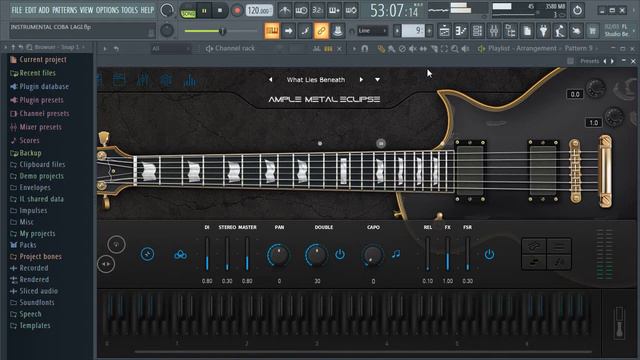Open the plugin picker plug icon
This screenshot has width=640, height=360.
543,31
